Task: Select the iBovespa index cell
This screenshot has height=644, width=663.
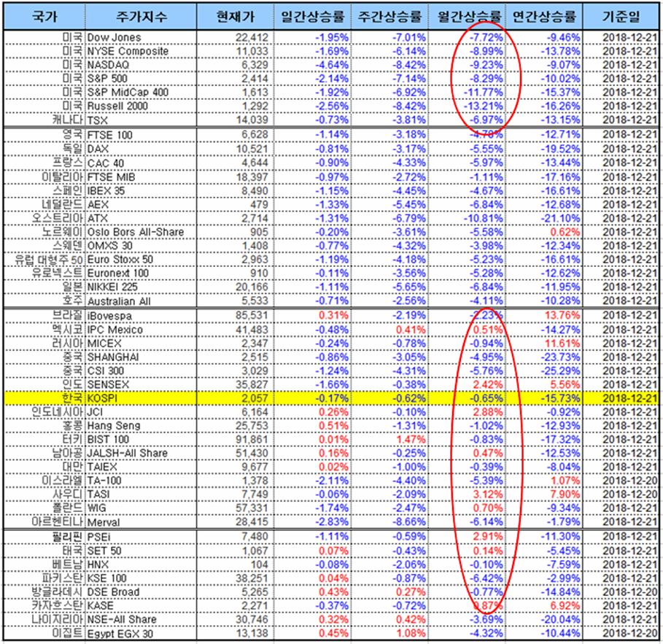Action: point(141,316)
